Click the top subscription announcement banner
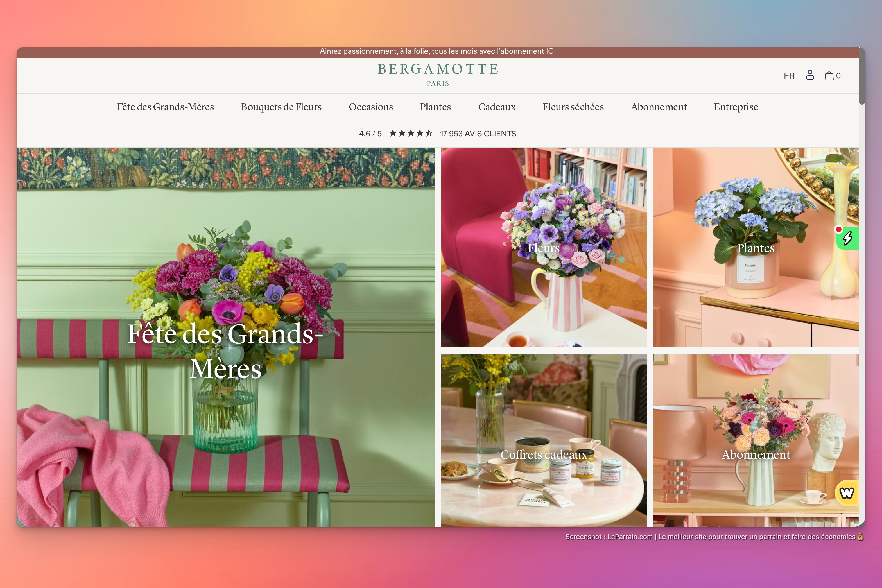Image resolution: width=882 pixels, height=588 pixels. (x=438, y=51)
